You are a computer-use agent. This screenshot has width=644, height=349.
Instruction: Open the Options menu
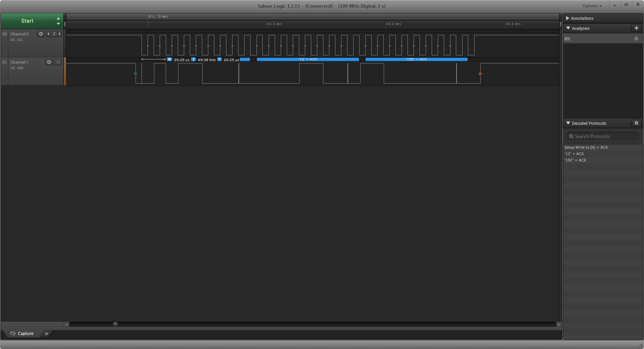click(x=592, y=6)
